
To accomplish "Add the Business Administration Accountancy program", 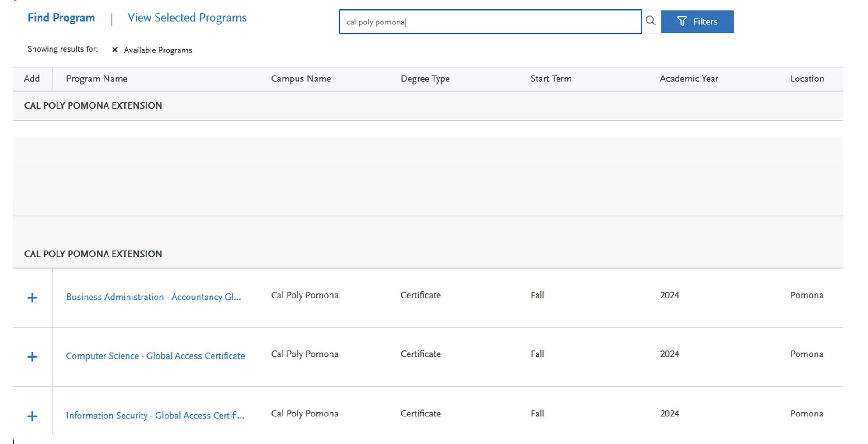I will [32, 298].
